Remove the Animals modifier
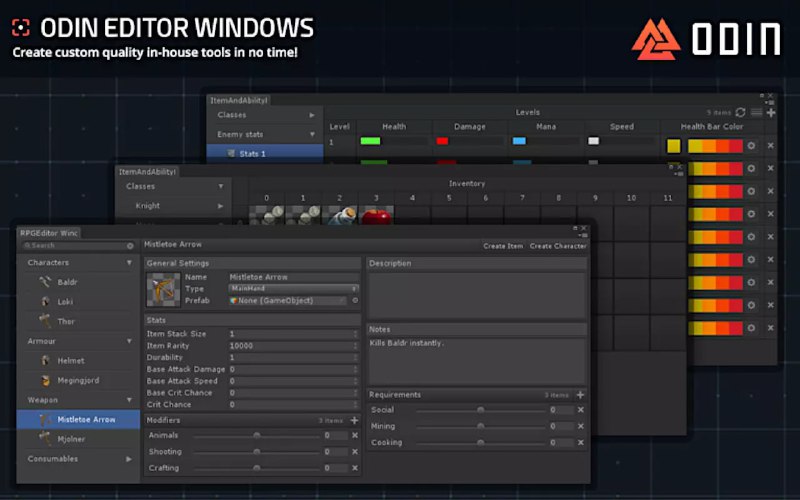Image resolution: width=800 pixels, height=500 pixels. pyautogui.click(x=355, y=436)
